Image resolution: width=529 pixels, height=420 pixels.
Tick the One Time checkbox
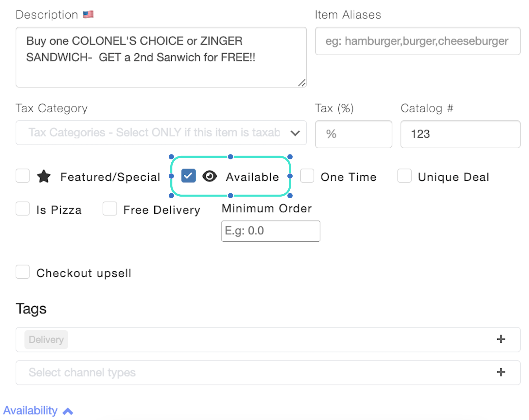coord(307,176)
